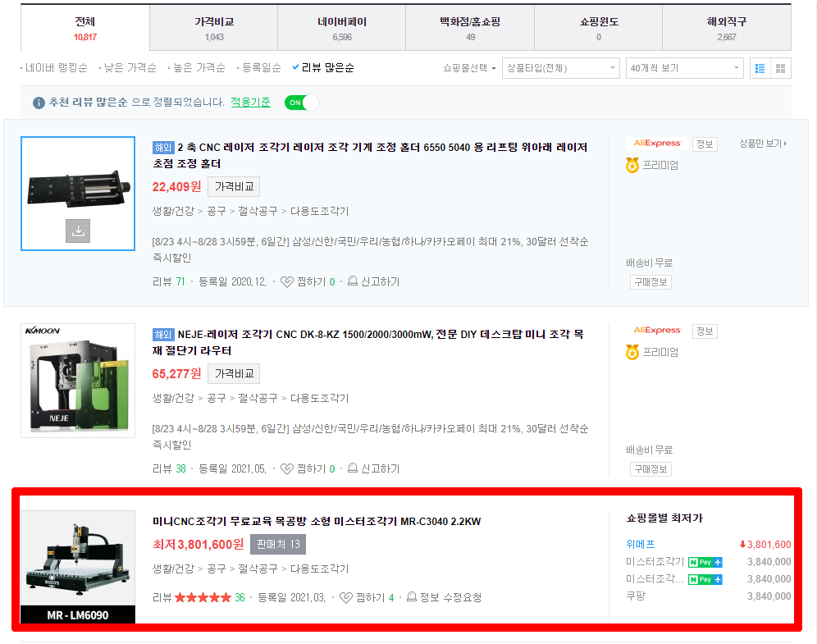Switch to list view layout icon
Image resolution: width=817 pixels, height=644 pixels.
point(760,68)
